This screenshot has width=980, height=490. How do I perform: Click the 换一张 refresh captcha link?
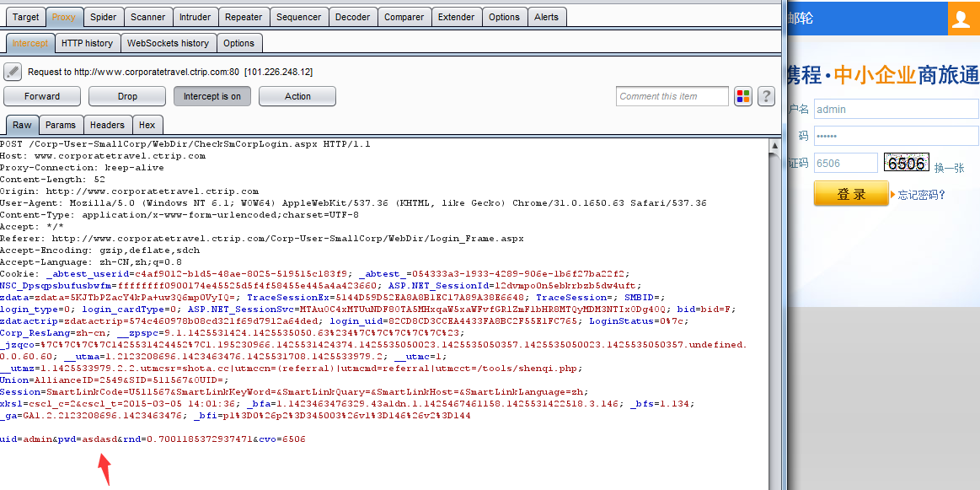[x=950, y=168]
